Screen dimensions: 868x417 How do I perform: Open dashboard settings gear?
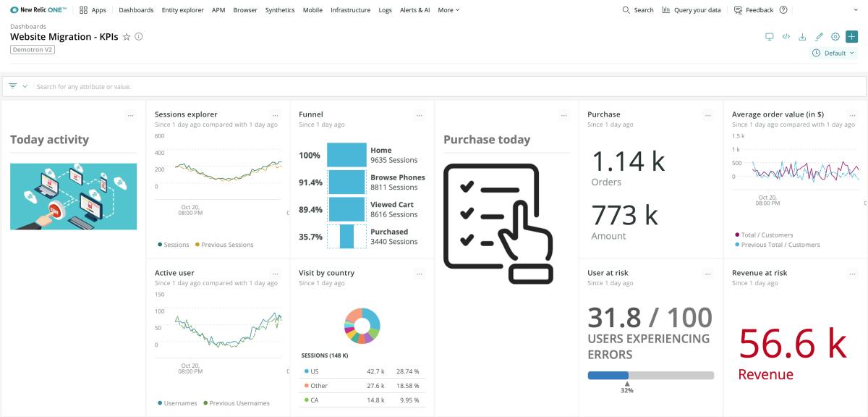835,37
